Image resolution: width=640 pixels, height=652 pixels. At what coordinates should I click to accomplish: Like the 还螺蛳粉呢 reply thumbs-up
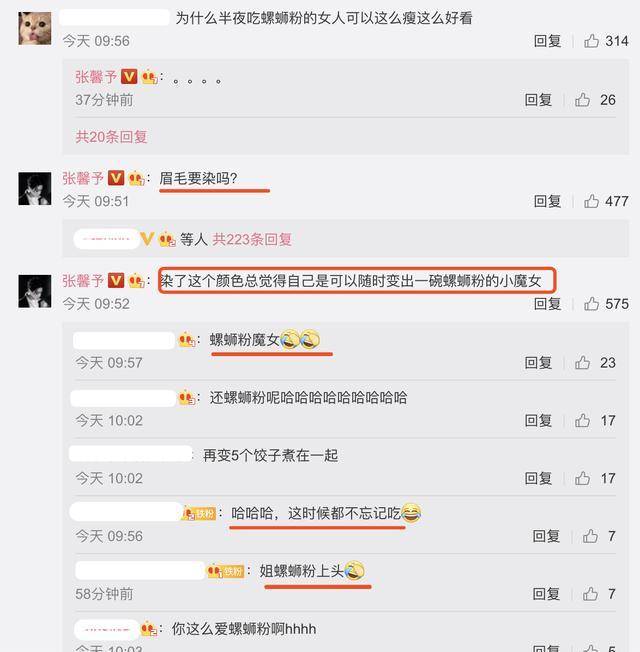582,420
